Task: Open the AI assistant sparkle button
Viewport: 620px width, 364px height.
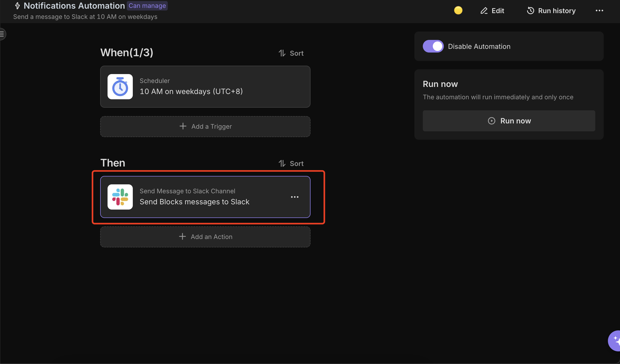Action: (x=614, y=341)
